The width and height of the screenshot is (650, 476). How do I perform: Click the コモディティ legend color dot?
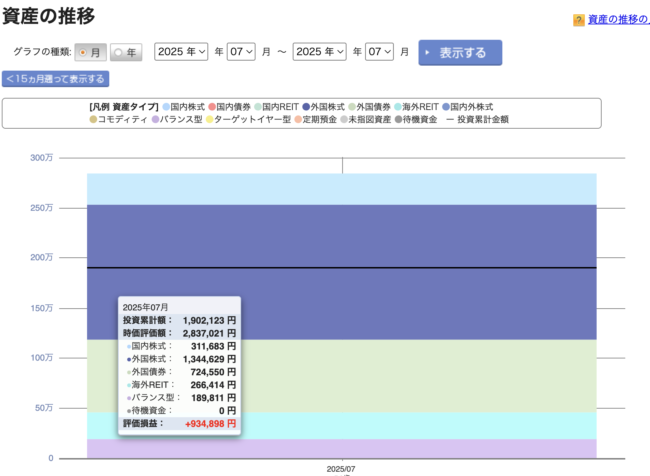(x=94, y=119)
